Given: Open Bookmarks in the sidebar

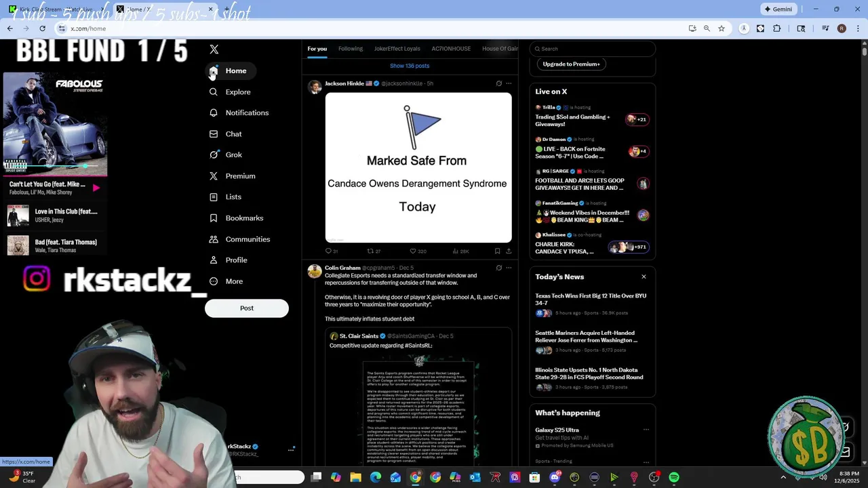Looking at the screenshot, I should (x=236, y=218).
